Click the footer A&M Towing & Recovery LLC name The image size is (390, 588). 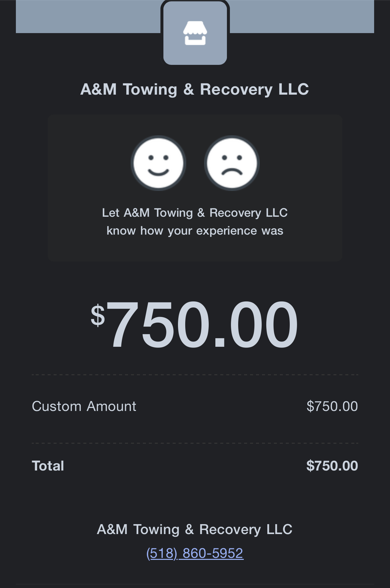tap(195, 529)
